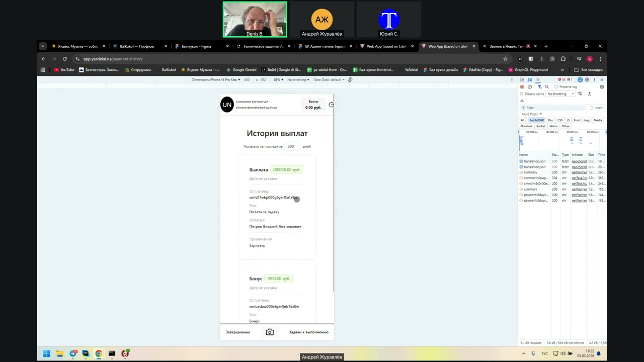Image resolution: width=644 pixels, height=362 pixels.
Task: Click the rotate device orientation icon
Action: pos(350,80)
